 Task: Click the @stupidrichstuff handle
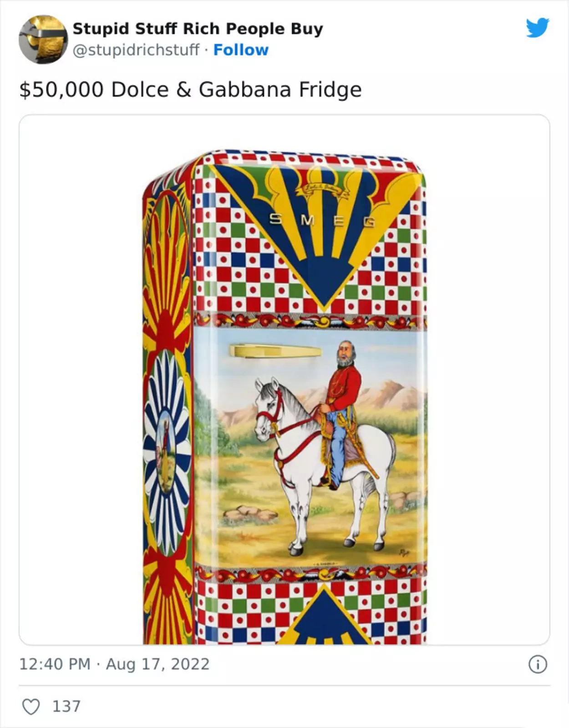(136, 50)
